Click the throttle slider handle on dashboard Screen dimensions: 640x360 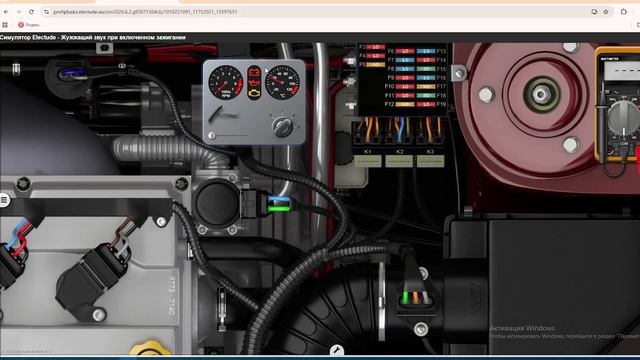211,136
